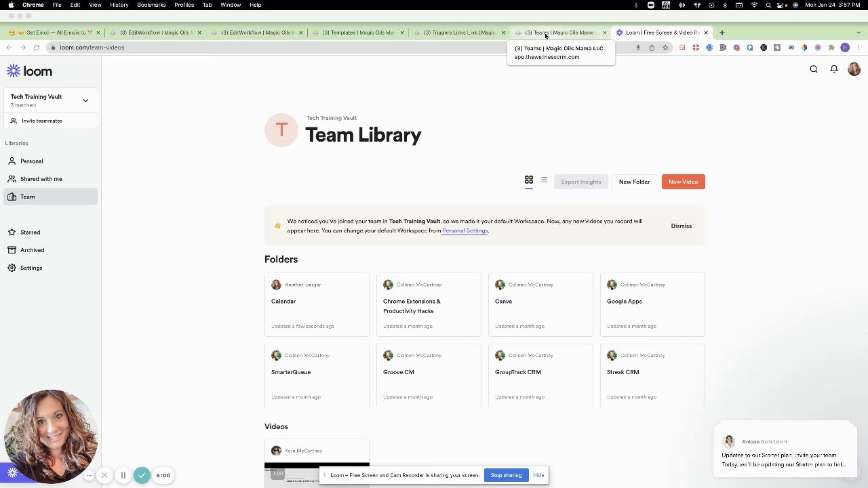Click the New Video button

683,182
